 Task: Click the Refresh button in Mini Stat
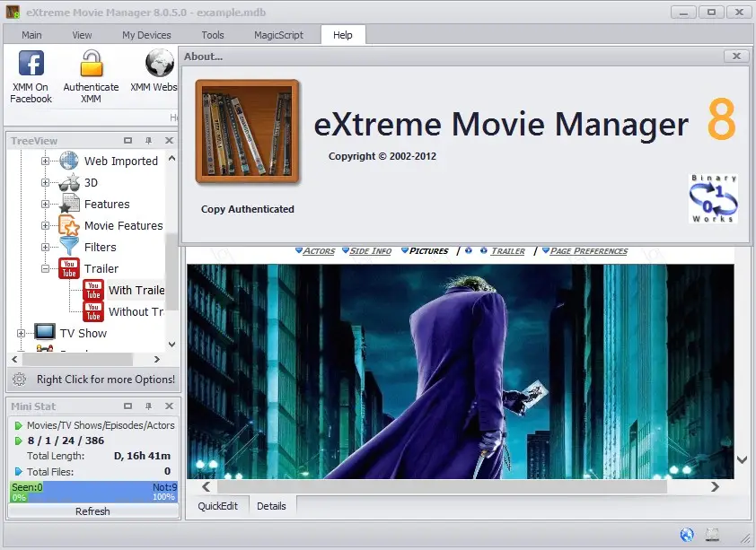pos(93,511)
